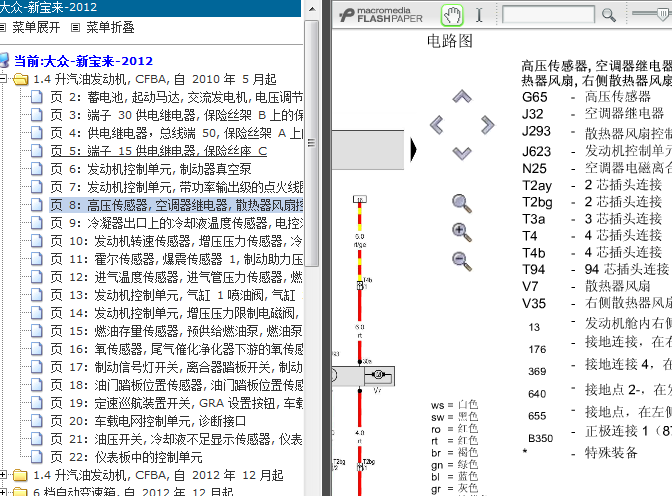Click the G65 高压传感器 legend entry
This screenshot has width=672, height=496.
click(586, 97)
